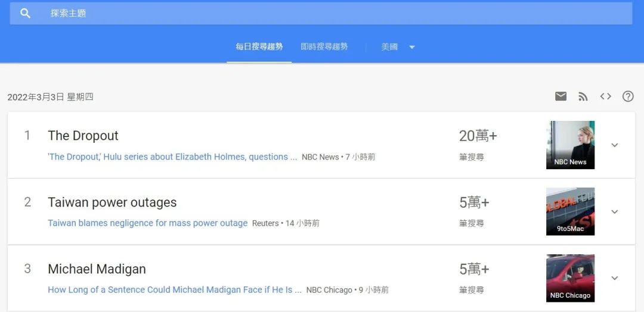
Task: Open the RSS feed icon
Action: (x=583, y=97)
